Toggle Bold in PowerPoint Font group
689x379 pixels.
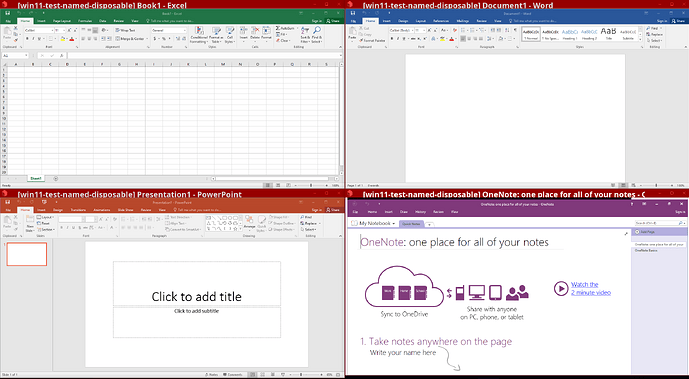62,227
